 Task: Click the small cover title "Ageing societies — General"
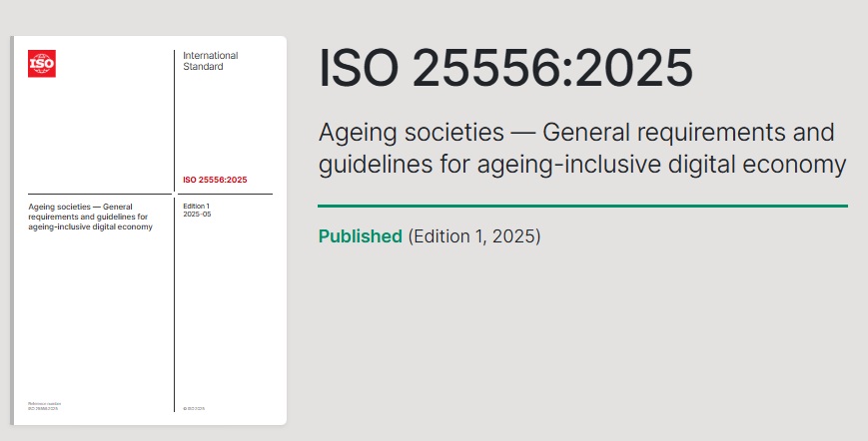pos(80,207)
